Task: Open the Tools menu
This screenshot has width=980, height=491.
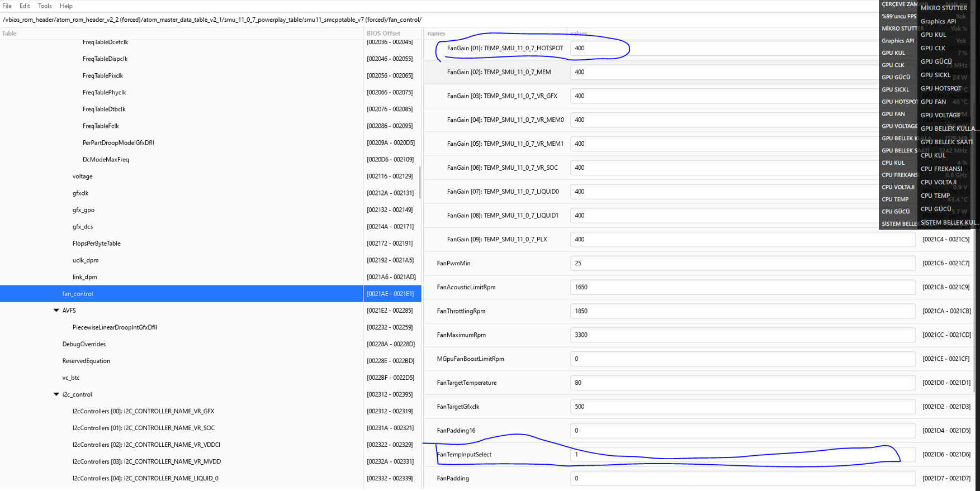Action: [45, 6]
